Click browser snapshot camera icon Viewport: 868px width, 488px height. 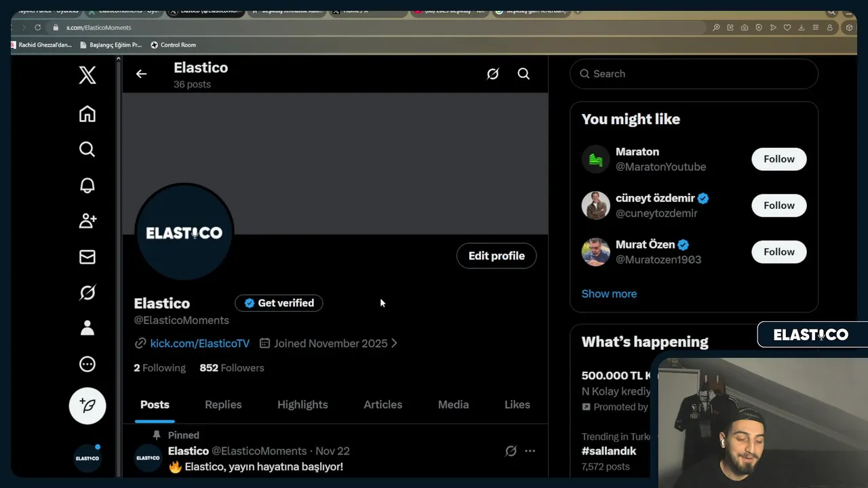click(745, 28)
